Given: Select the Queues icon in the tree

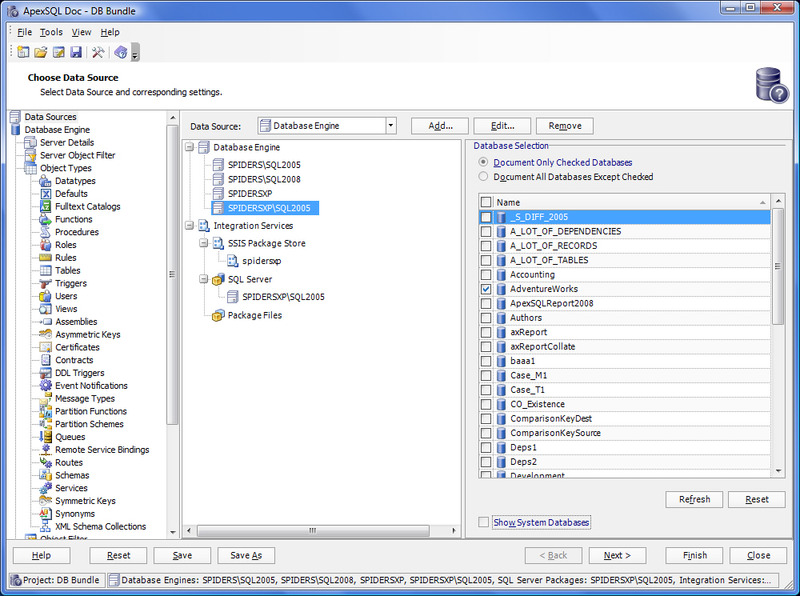Looking at the screenshot, I should click(45, 437).
